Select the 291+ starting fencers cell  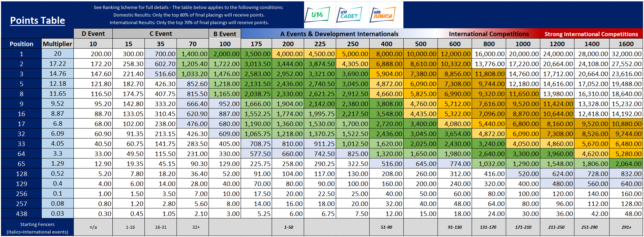[626, 227]
